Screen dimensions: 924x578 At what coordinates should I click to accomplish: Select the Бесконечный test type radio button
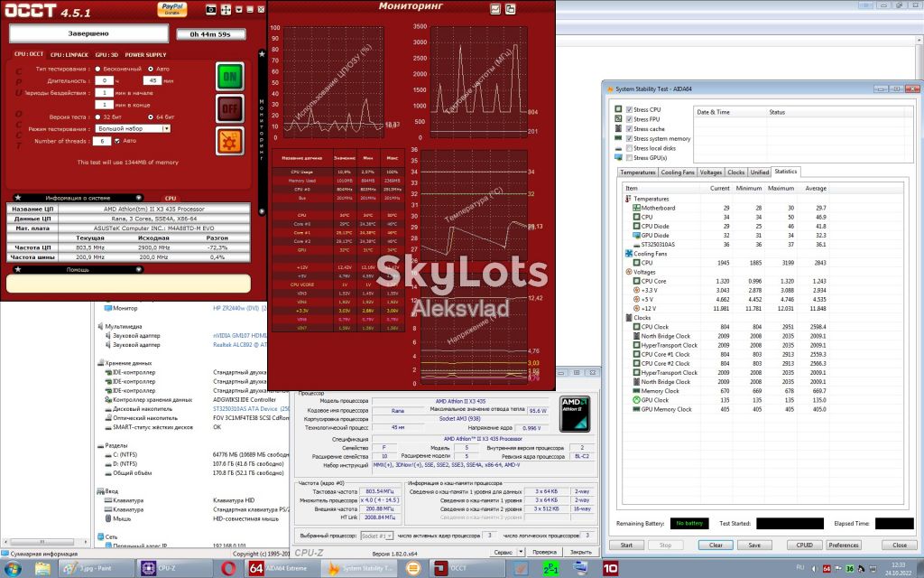coord(97,69)
